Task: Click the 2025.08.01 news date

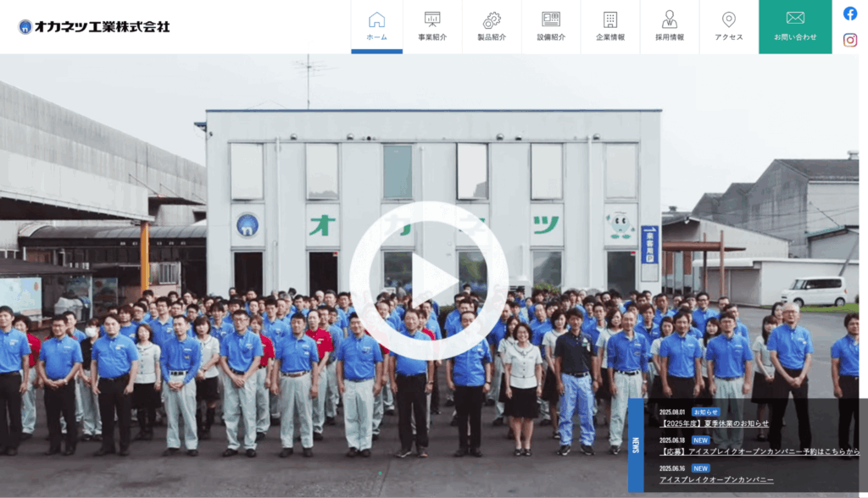Action: tap(672, 412)
